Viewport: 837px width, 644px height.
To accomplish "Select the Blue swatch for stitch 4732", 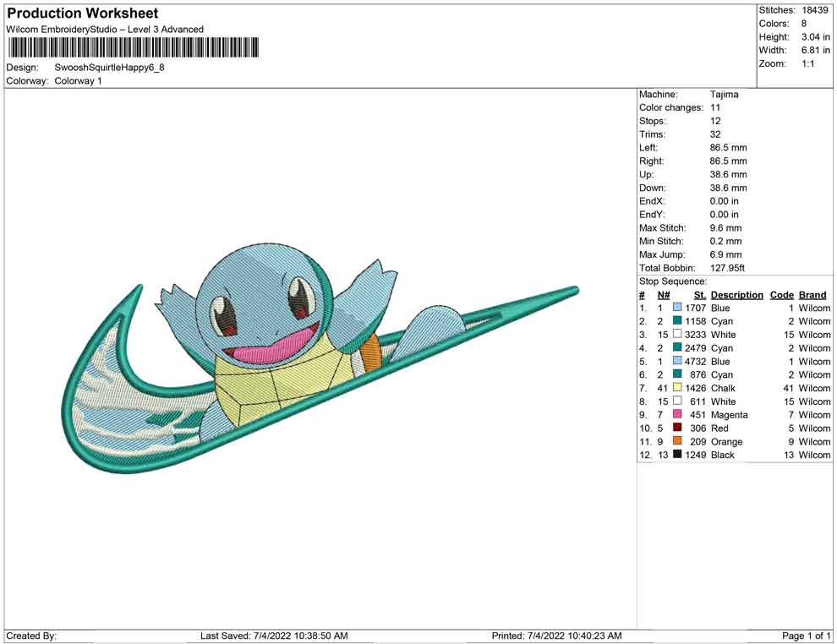I will click(677, 361).
